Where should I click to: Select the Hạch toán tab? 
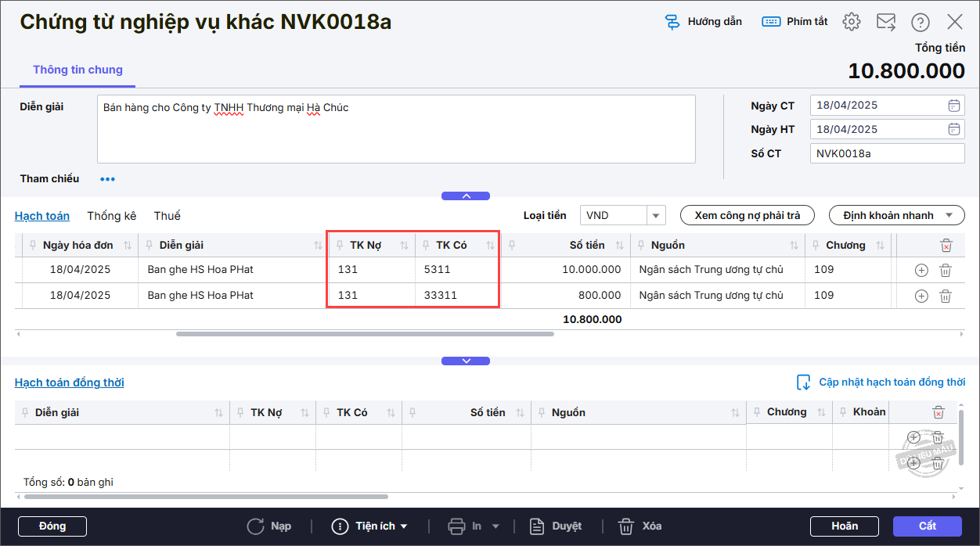[42, 216]
